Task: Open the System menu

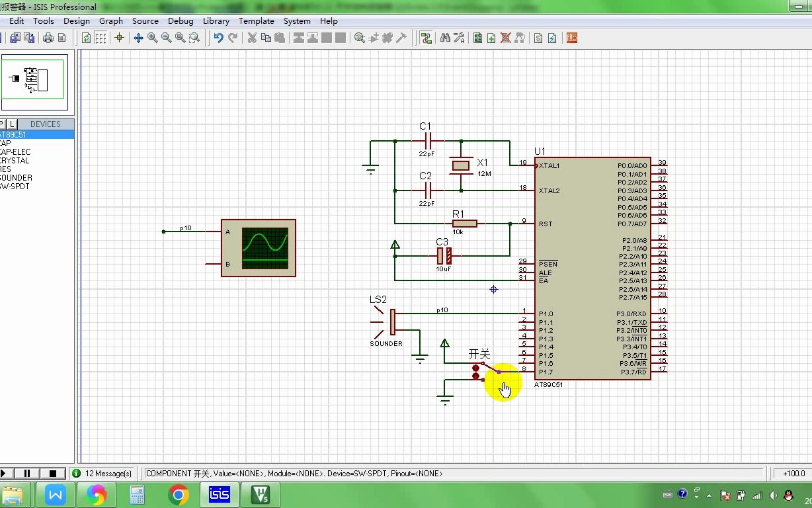Action: coord(297,21)
